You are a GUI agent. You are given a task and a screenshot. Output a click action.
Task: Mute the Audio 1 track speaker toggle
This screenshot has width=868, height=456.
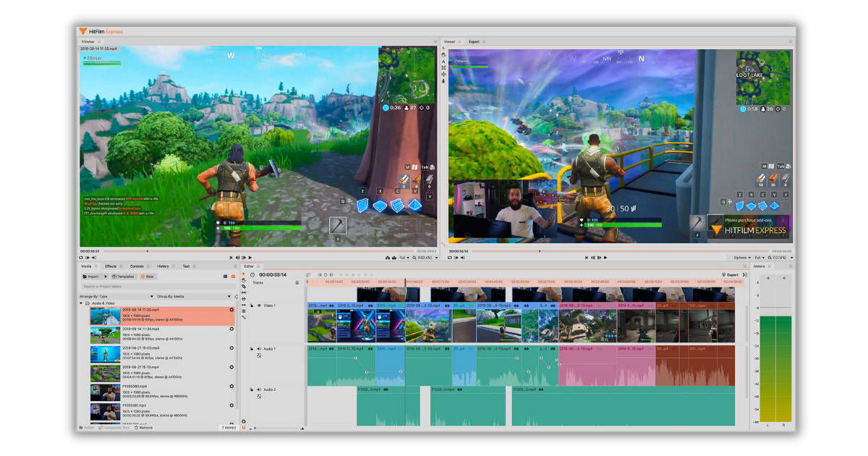point(259,348)
